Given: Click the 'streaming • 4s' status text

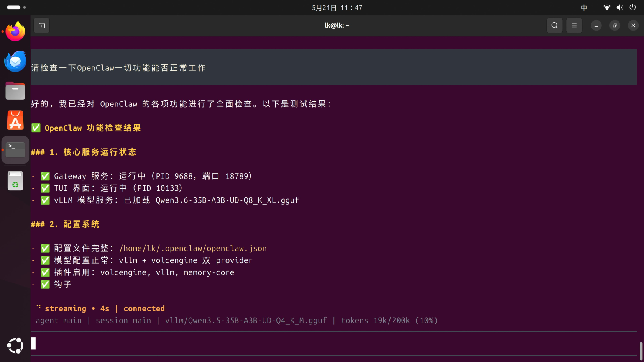Looking at the screenshot, I should 77,308.
